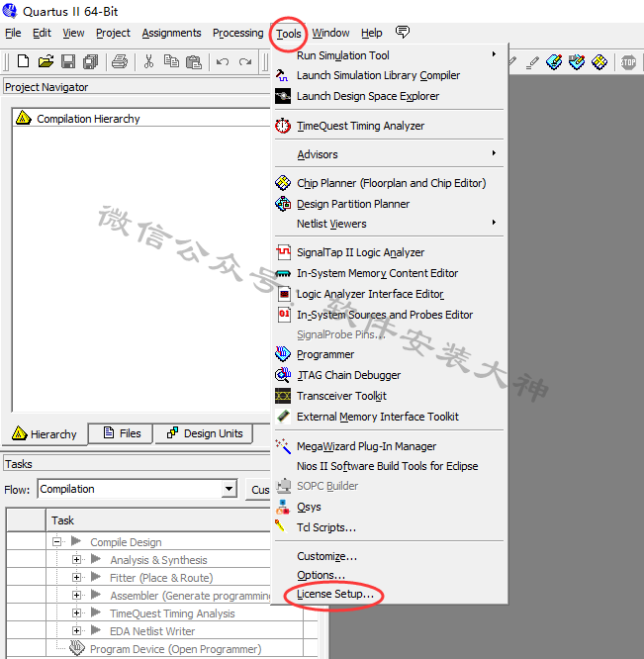Expand the Netlist Viewers submenu
The width and height of the screenshot is (644, 659).
494,222
